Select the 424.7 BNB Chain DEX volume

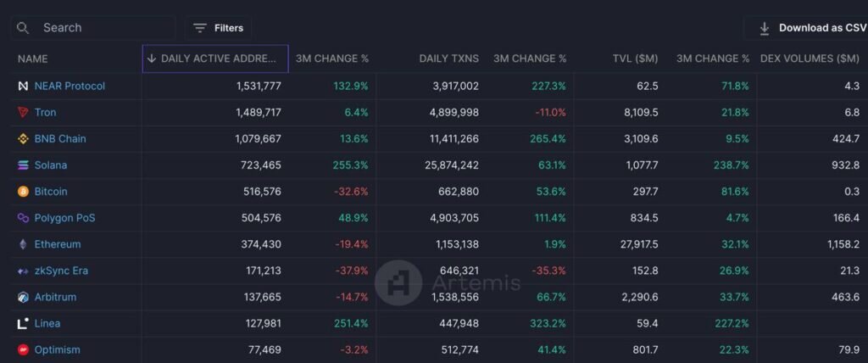click(846, 139)
